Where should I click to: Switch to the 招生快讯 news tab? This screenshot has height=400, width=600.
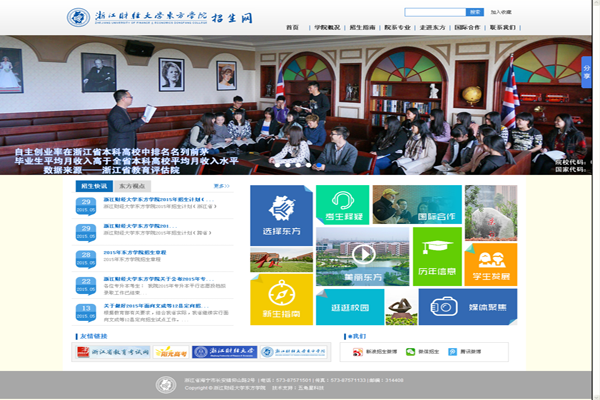click(x=94, y=186)
